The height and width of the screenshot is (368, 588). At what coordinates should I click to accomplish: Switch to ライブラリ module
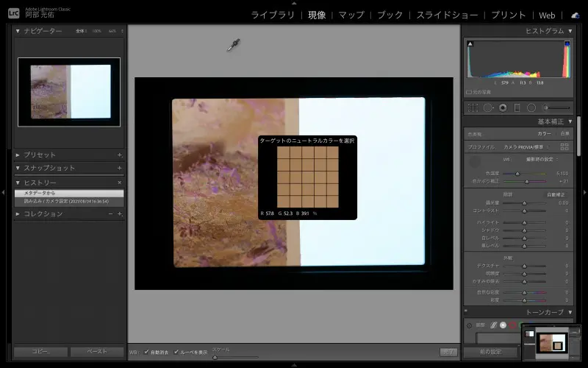pos(273,15)
